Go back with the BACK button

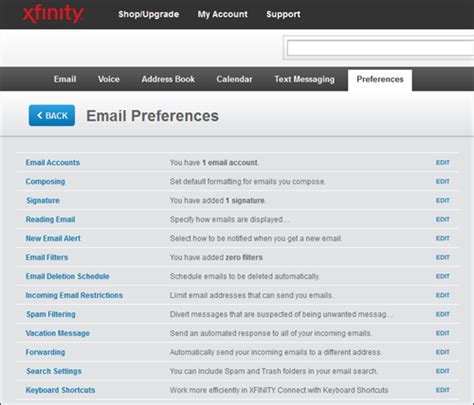pyautogui.click(x=52, y=115)
